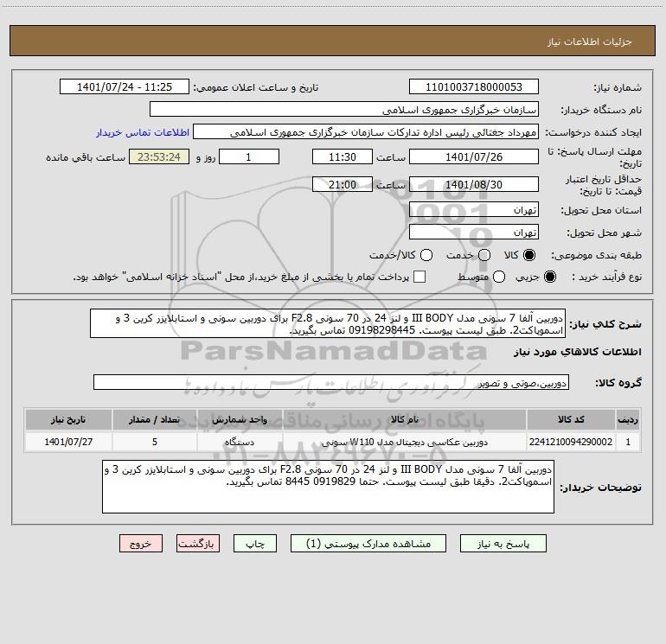This screenshot has width=666, height=644.
Task: Select the خدمت radio button
Action: [484, 255]
